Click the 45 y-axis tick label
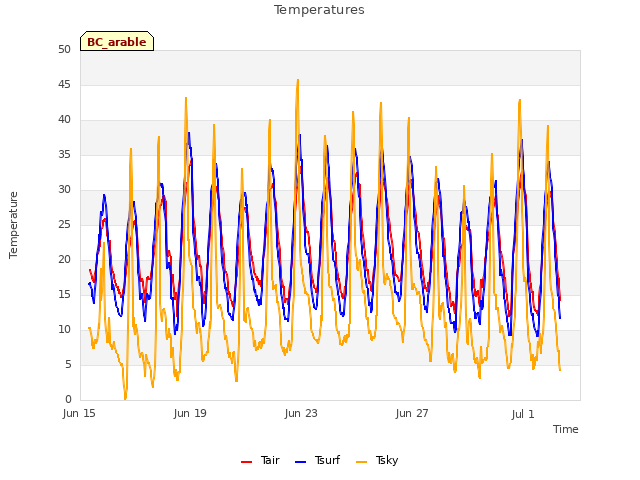 64,84
